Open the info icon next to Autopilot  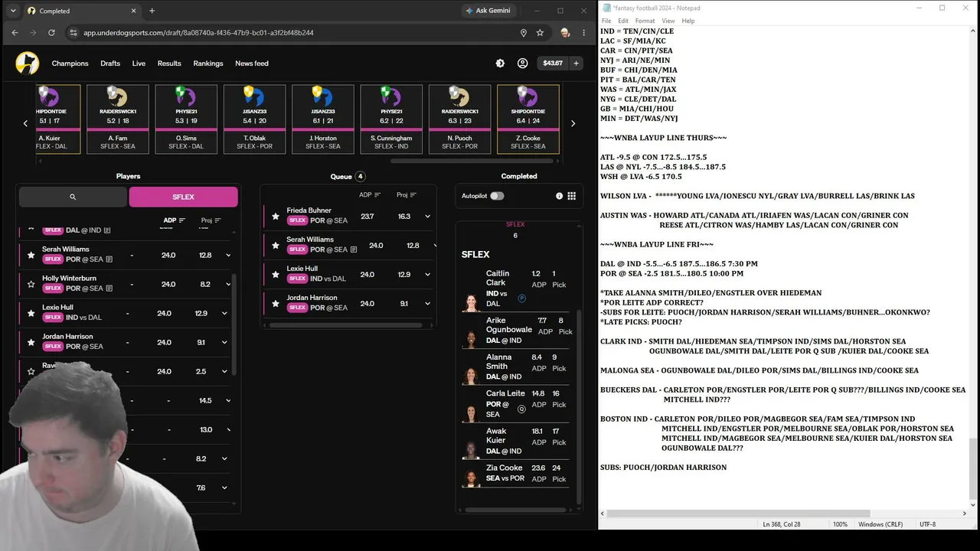point(559,196)
